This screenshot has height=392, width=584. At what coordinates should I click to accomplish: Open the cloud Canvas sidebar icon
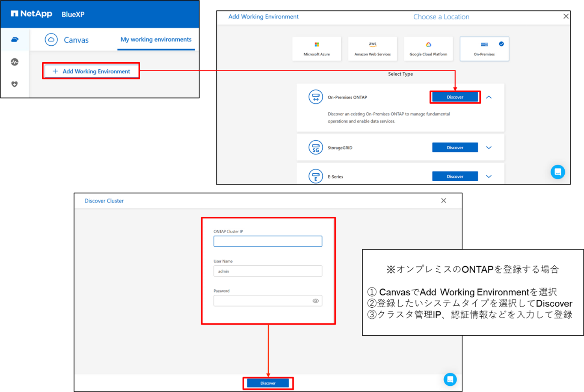15,39
